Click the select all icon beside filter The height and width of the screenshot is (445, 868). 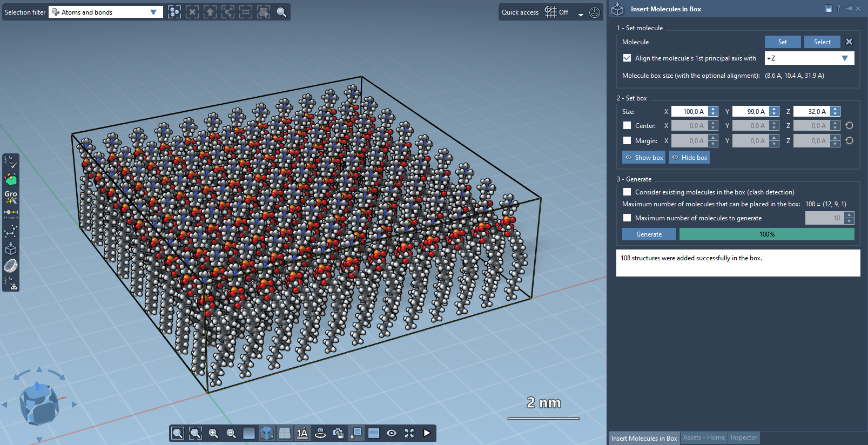174,12
